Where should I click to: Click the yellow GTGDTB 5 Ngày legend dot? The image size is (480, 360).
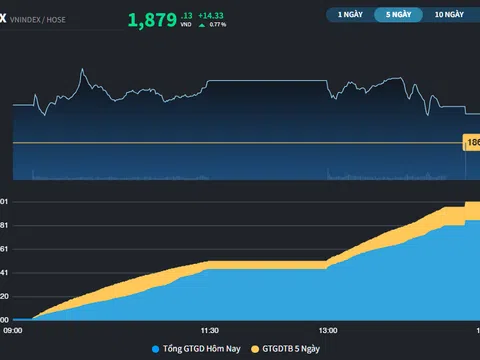(255, 349)
